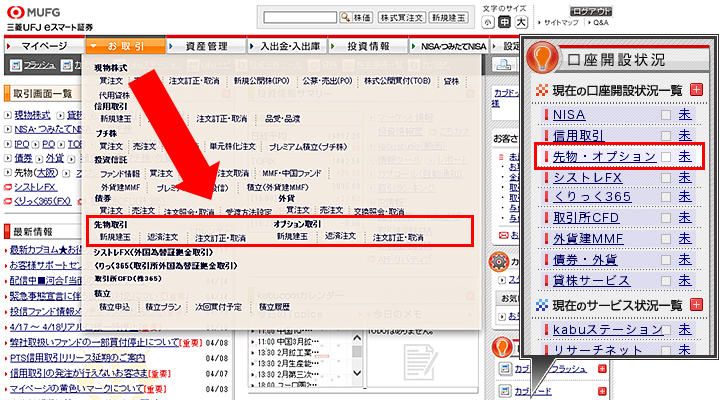Click the app icon beside bottom フラッシュ link
The image size is (720, 400).
click(505, 368)
